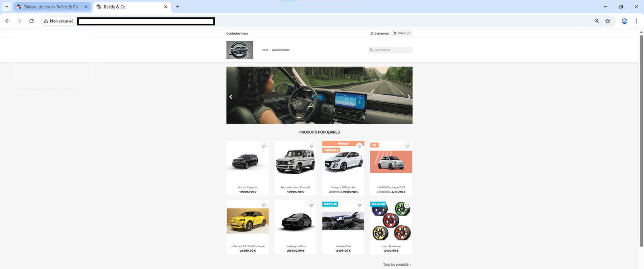Click heart icon on Jante Aluminium card

pos(407,205)
